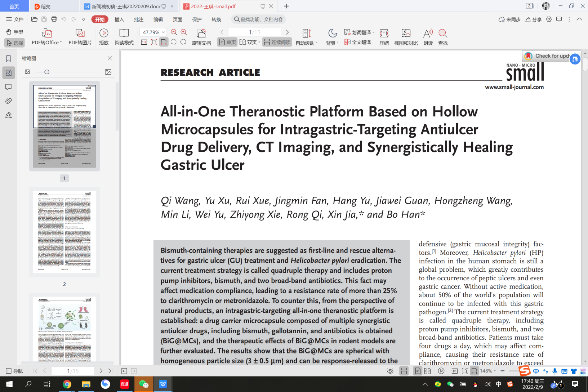Switch to the 开始 ribbon tab
The width and height of the screenshot is (588, 392).
click(x=100, y=19)
